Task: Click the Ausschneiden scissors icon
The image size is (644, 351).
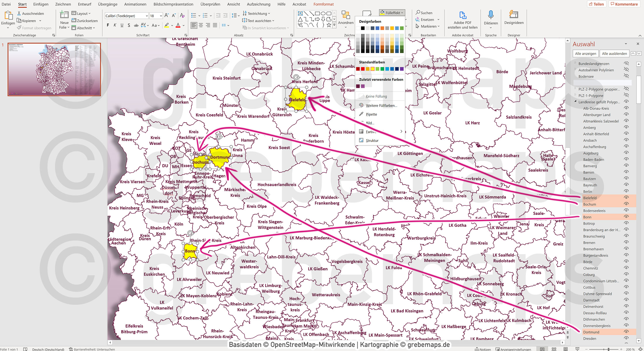Action: point(19,13)
